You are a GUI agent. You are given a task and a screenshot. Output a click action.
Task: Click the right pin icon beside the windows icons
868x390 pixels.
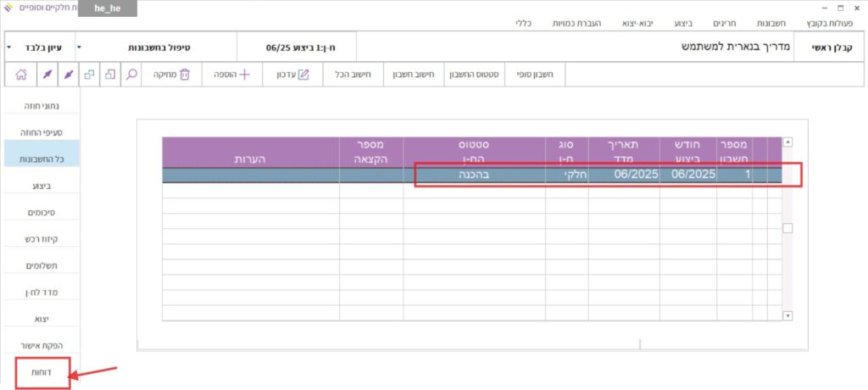pos(70,75)
